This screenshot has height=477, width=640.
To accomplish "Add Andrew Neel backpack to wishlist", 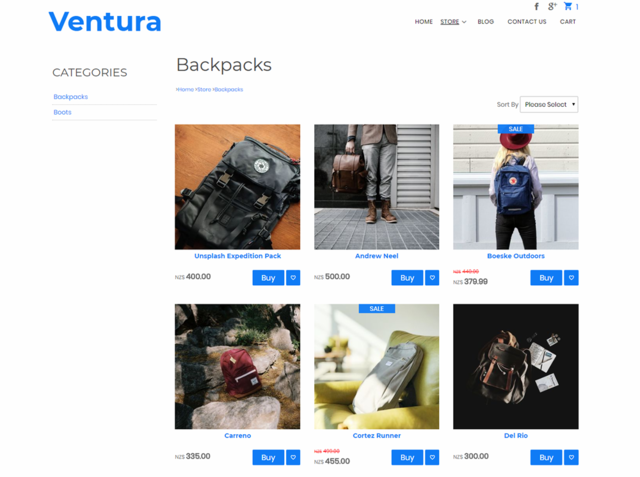I will point(432,278).
